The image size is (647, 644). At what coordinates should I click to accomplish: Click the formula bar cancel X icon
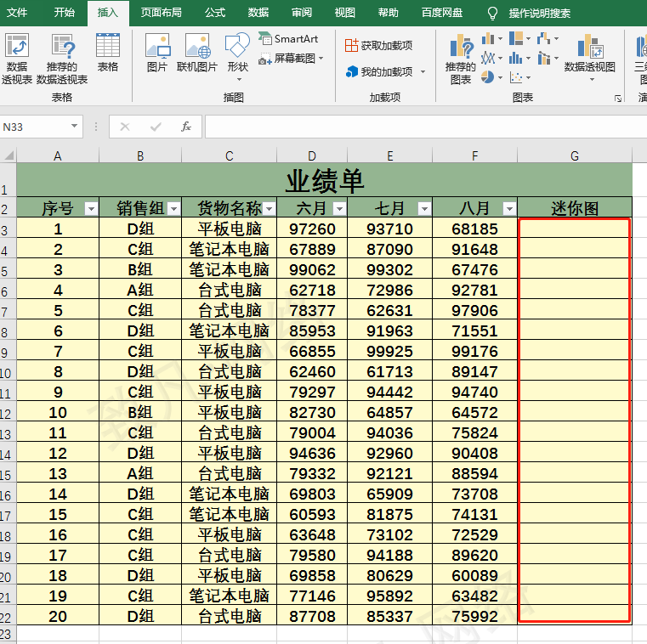125,127
